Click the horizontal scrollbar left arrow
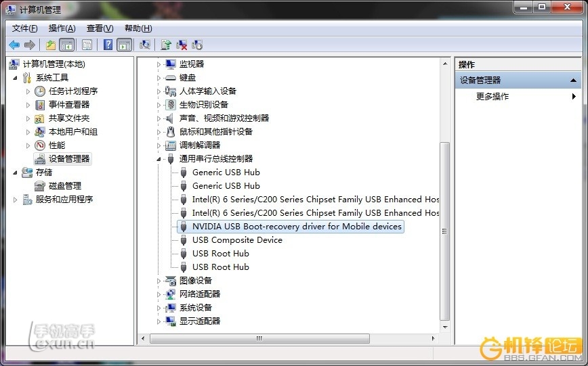The height and width of the screenshot is (366, 588). pos(143,338)
